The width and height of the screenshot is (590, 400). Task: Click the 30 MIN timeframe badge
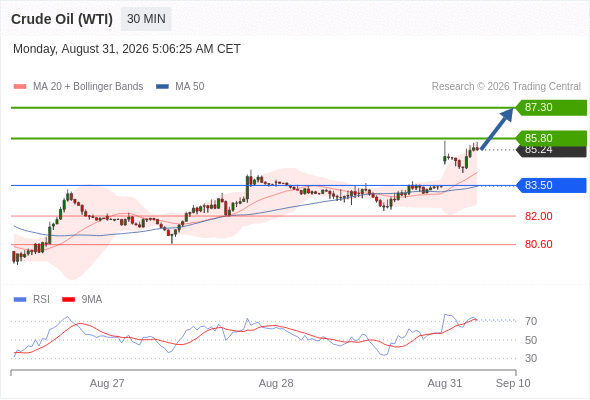pos(146,19)
